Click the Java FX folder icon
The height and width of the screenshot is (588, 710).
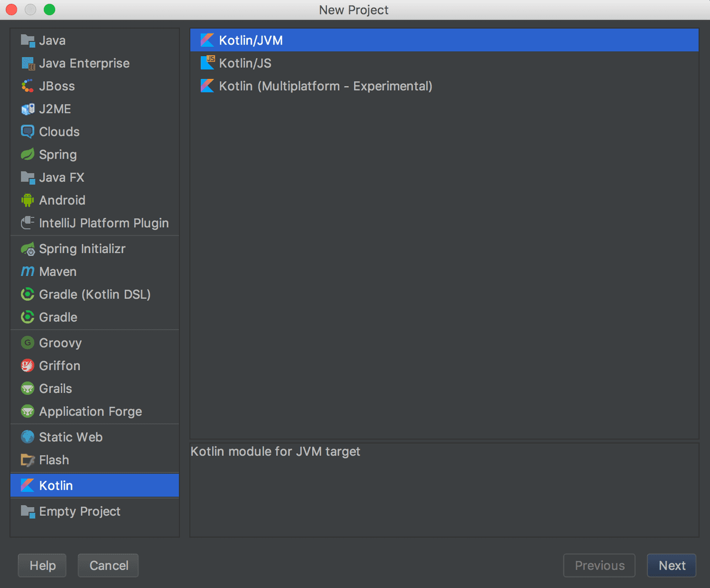point(28,177)
